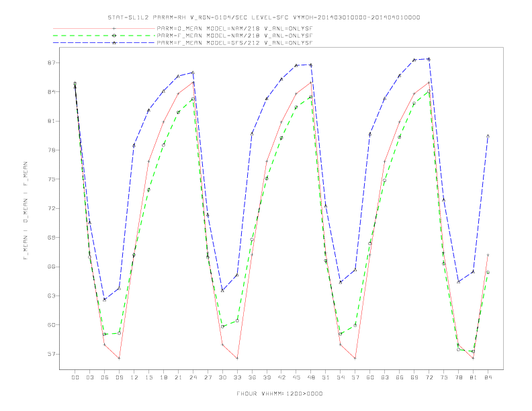Click x-axis tick label 36

coord(252,377)
